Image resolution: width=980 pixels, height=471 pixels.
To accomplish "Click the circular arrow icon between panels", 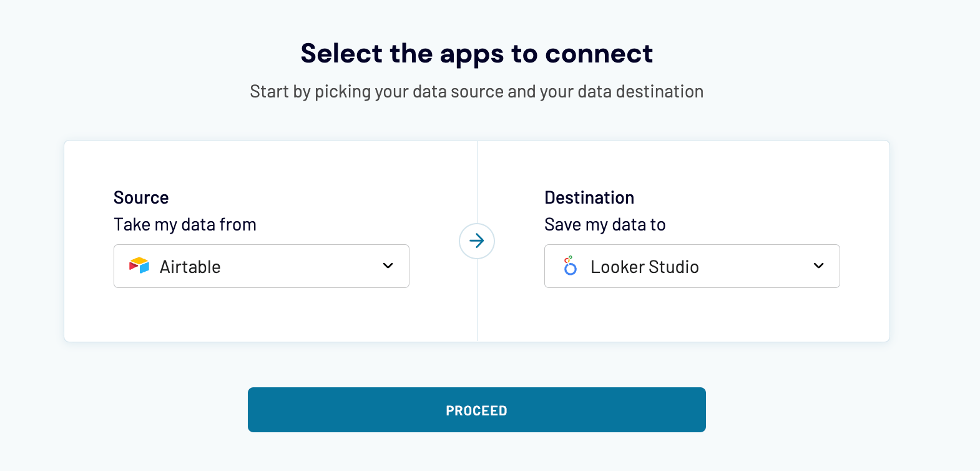I will [476, 241].
